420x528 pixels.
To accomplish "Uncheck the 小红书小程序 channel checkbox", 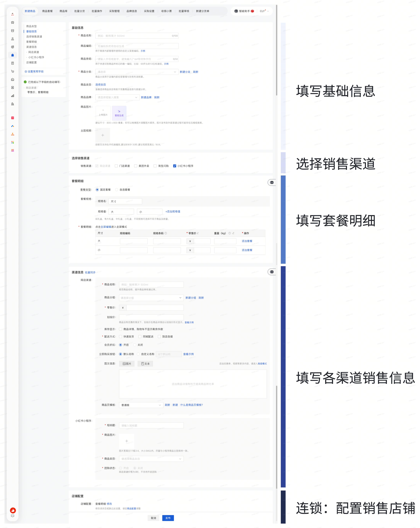I will 174,166.
